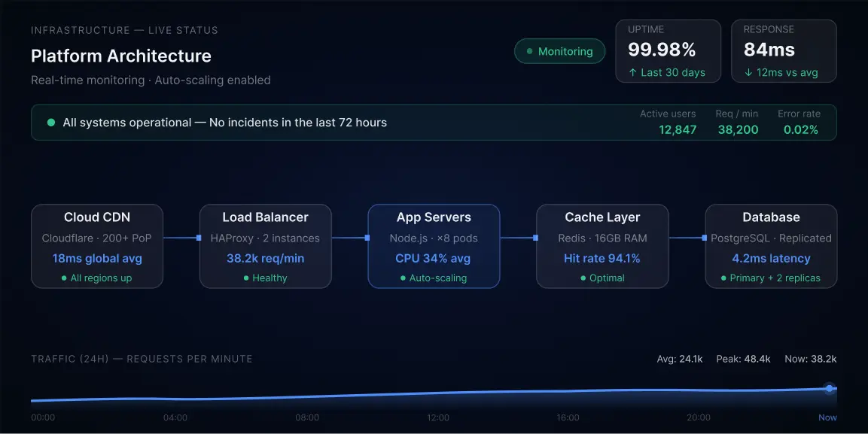Select the Load Balancer node title

tap(265, 217)
